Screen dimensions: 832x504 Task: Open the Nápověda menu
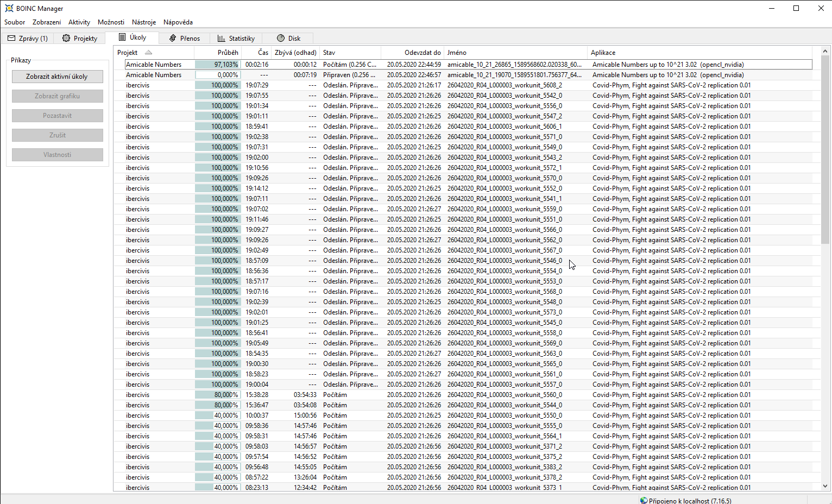click(178, 22)
